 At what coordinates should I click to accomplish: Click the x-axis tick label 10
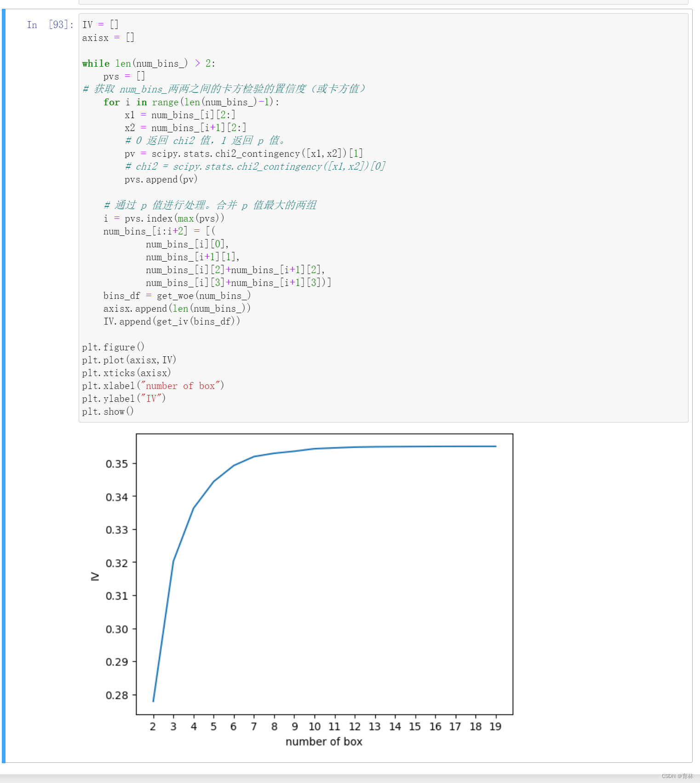pos(315,726)
